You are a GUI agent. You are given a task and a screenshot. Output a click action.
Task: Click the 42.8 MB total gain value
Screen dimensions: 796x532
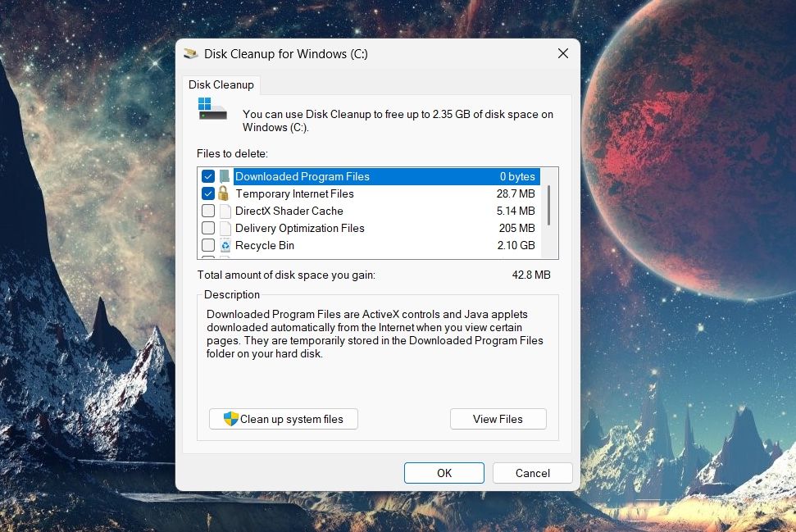[x=531, y=275]
